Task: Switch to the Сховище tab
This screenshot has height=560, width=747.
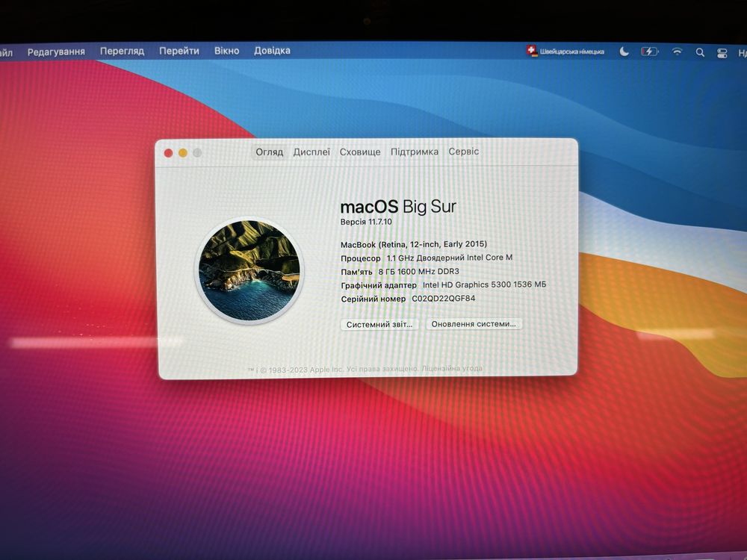Action: point(360,152)
